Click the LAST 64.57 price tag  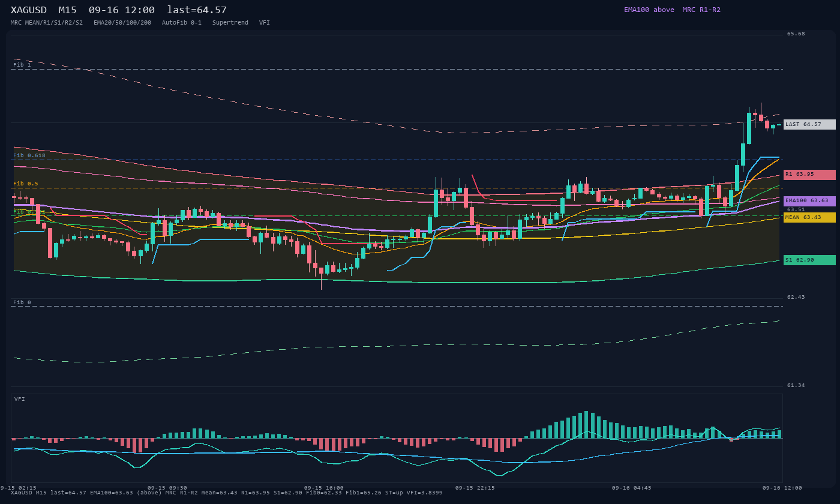point(809,124)
